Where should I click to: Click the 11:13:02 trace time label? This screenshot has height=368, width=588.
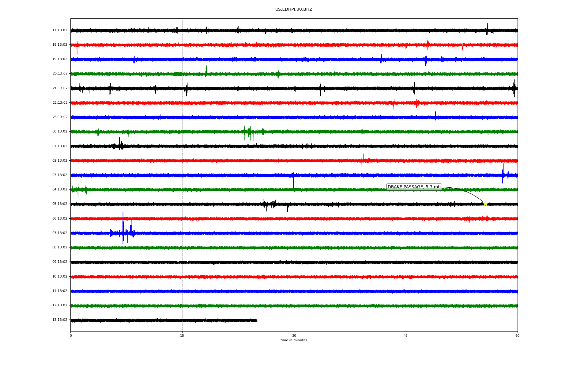pyautogui.click(x=60, y=291)
